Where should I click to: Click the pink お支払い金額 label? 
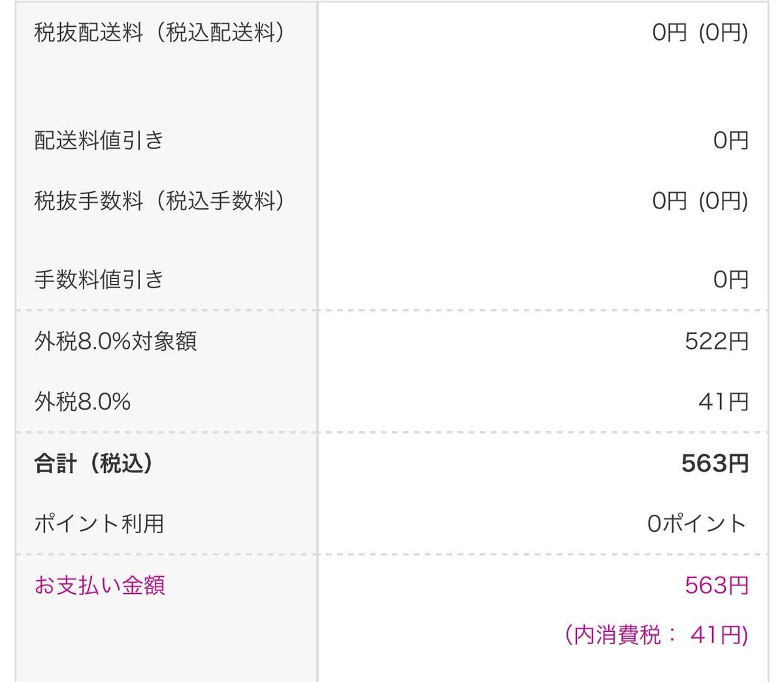[99, 585]
